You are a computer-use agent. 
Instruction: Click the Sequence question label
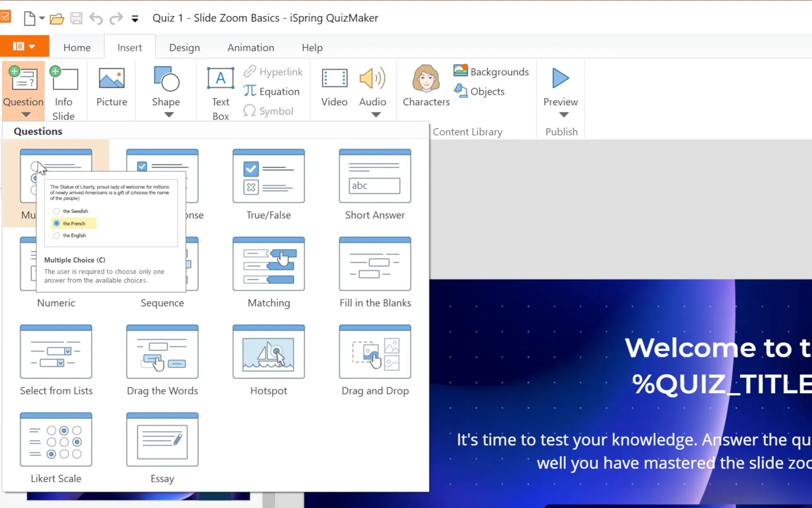coord(162,303)
